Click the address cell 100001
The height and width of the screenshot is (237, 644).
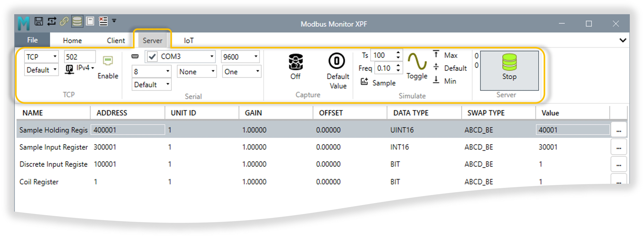click(x=105, y=164)
